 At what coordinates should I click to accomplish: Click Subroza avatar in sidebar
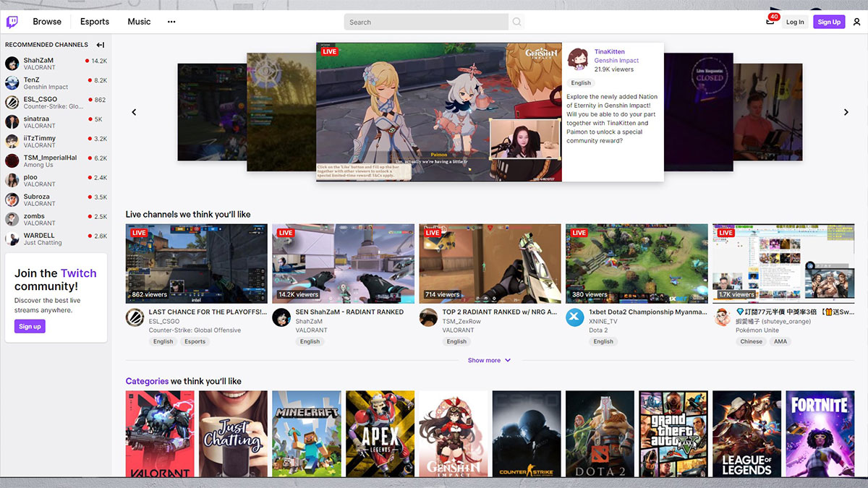tap(12, 200)
